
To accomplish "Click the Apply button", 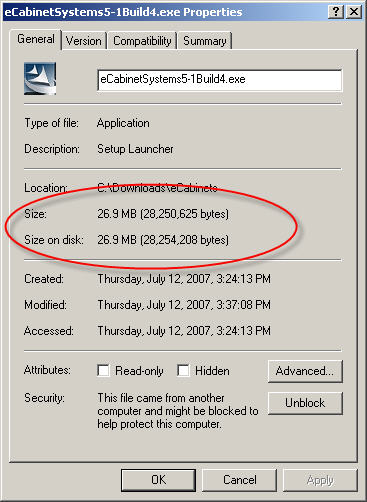I will coord(320,480).
